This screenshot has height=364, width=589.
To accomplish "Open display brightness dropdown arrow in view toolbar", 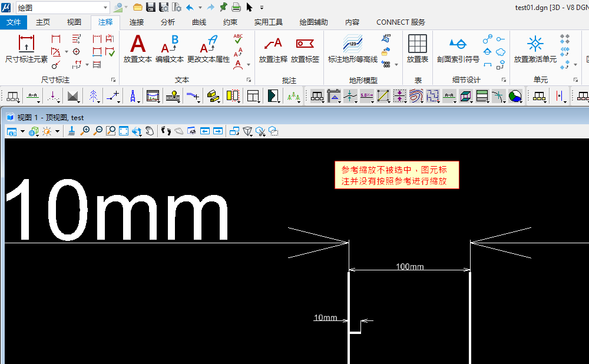I will pos(57,131).
